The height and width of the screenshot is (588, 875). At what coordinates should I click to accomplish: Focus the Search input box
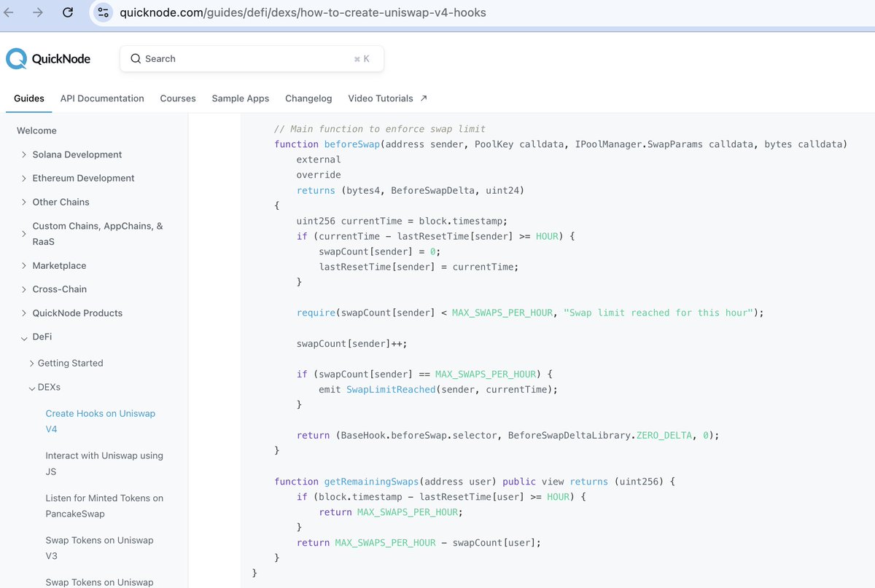(x=252, y=59)
